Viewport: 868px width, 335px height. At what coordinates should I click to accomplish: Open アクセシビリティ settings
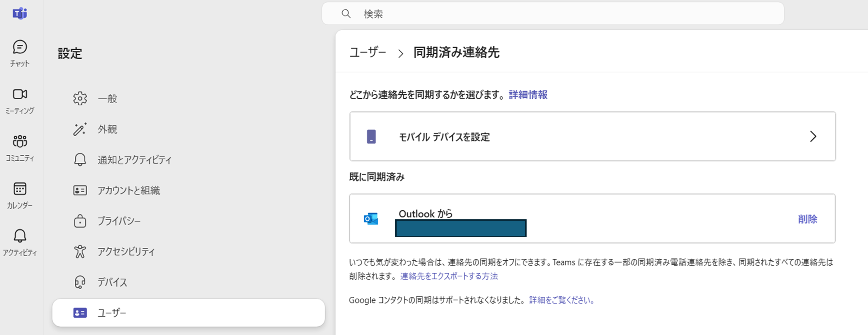(x=188, y=252)
